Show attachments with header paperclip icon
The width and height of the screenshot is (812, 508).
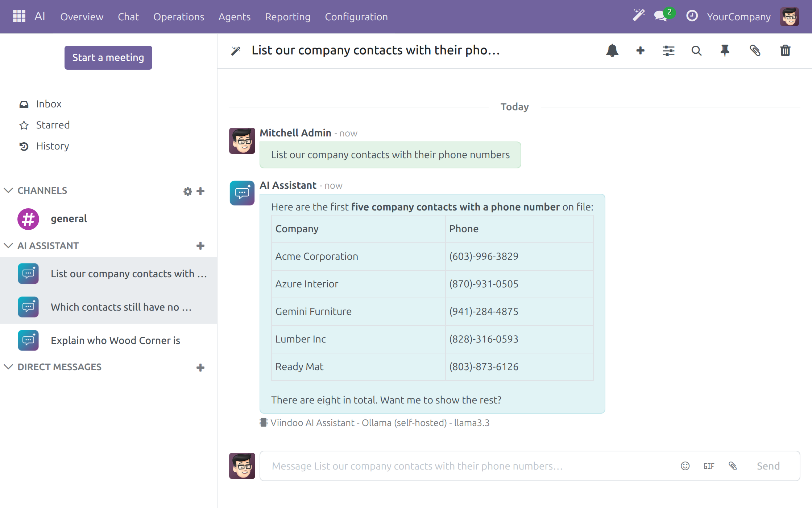755,50
